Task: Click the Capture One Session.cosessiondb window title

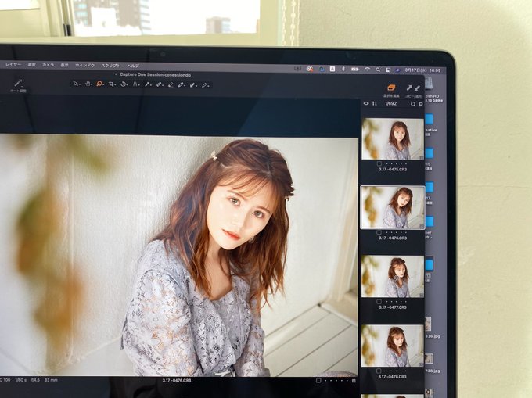Action: point(156,74)
